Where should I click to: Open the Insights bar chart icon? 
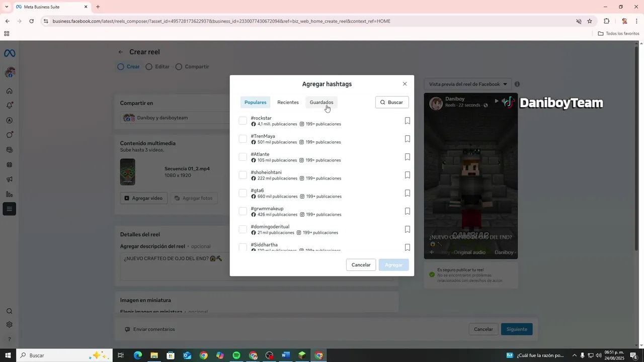point(9,194)
